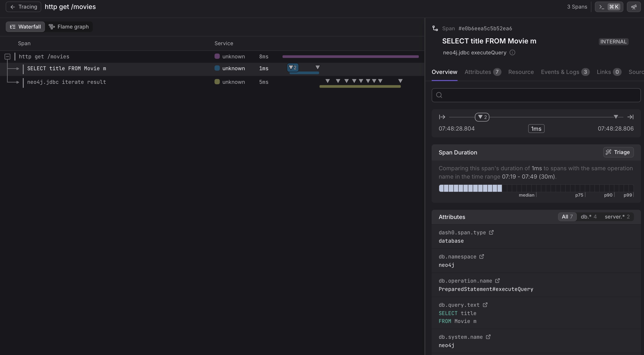The image size is (644, 355).
Task: Switch to the Attributes tab
Action: 478,72
